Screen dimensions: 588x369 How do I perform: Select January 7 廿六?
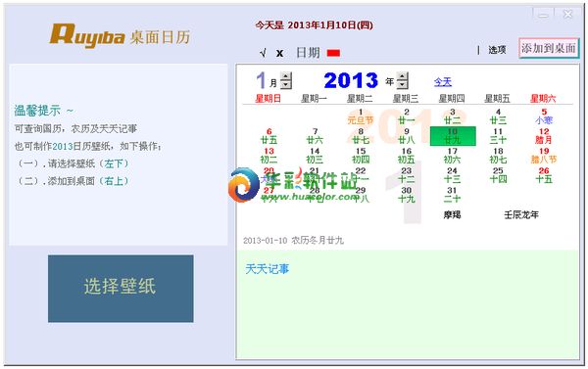(x=315, y=136)
